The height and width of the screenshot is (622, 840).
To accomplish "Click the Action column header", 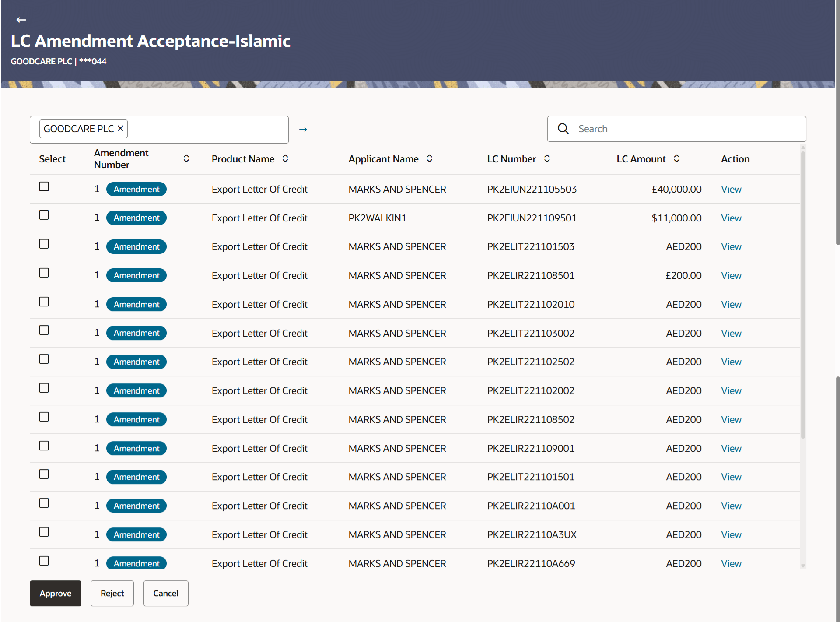I will click(735, 159).
